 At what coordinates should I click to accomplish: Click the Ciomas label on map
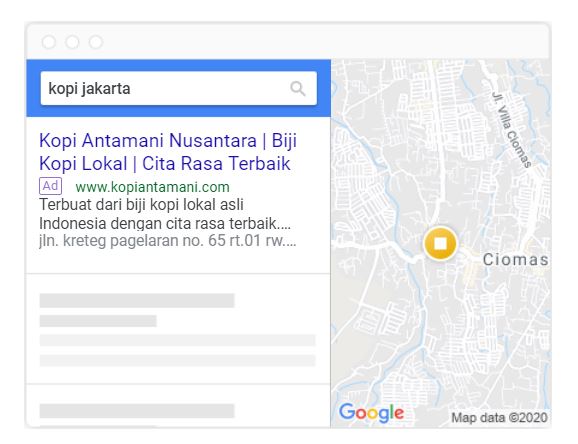[515, 260]
